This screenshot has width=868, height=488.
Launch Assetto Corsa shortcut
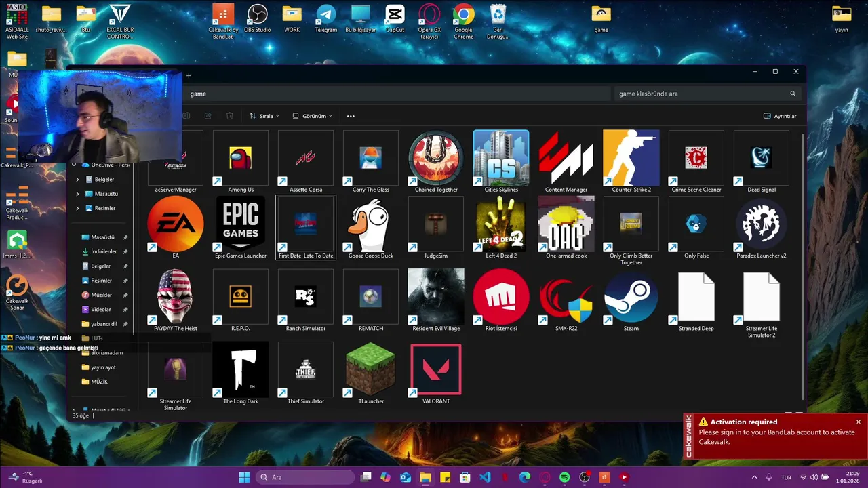click(306, 158)
